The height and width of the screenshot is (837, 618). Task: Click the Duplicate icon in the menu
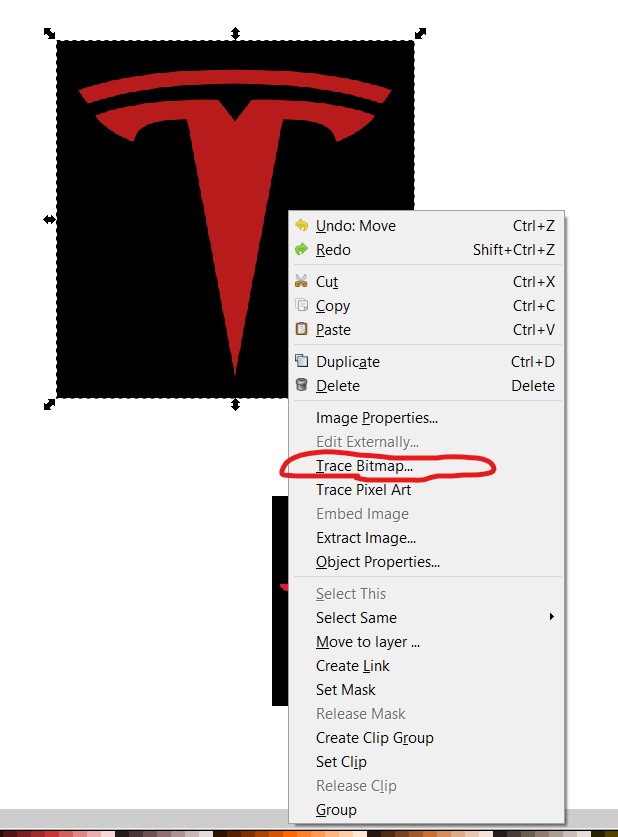click(302, 361)
